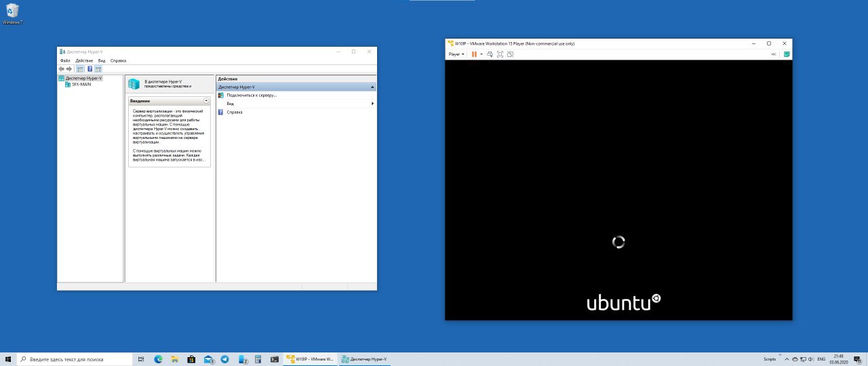The height and width of the screenshot is (366, 868).
Task: Open Microsoft Store from the taskbar
Action: coord(191,359)
